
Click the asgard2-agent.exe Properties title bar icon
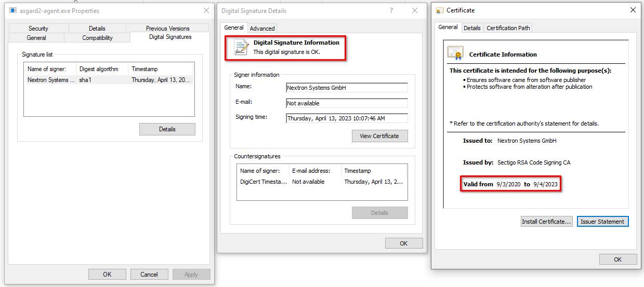[x=12, y=10]
